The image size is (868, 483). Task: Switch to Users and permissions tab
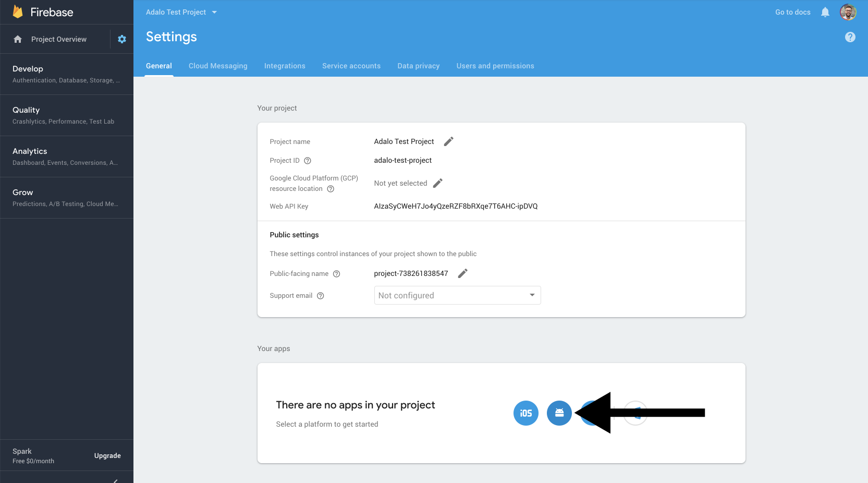[495, 66]
